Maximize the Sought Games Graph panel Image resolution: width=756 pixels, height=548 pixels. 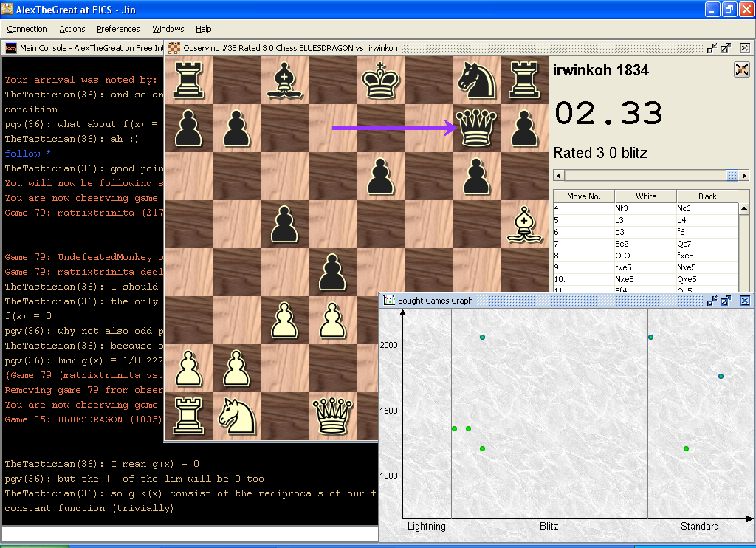pyautogui.click(x=726, y=301)
